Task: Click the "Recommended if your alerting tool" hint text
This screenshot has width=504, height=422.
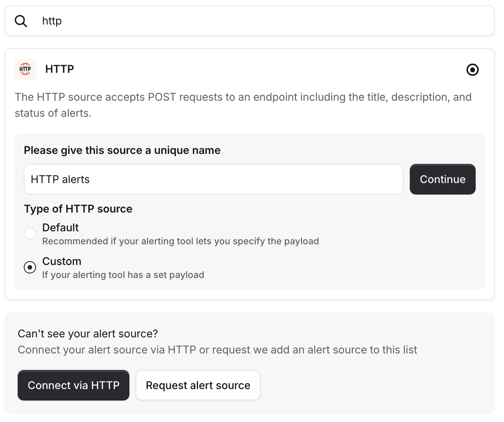Action: coord(180,241)
